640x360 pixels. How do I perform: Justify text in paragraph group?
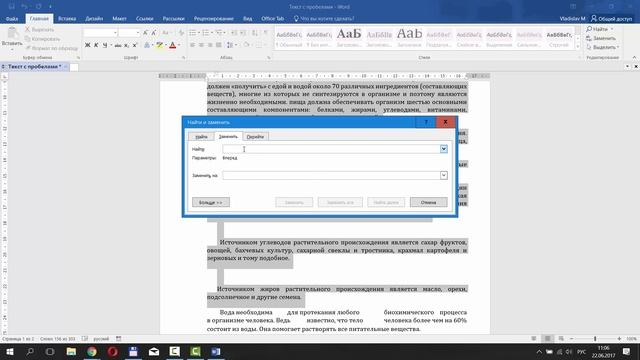click(219, 45)
